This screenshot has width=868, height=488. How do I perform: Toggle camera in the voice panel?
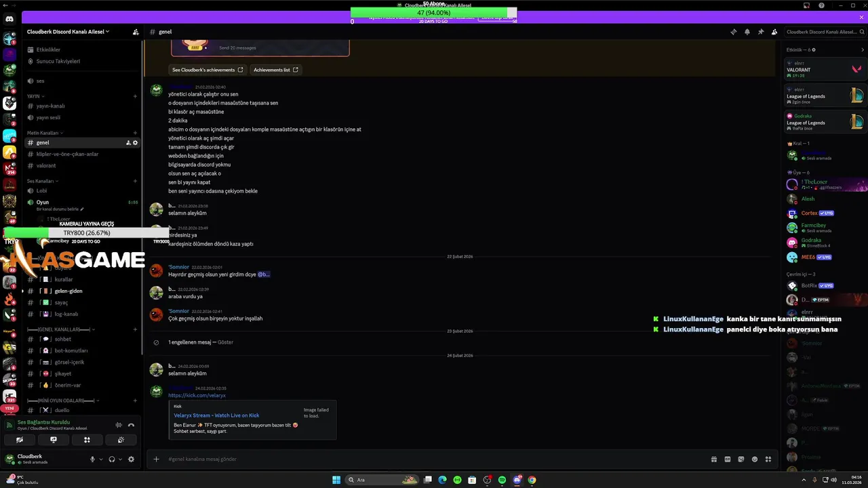tap(20, 440)
